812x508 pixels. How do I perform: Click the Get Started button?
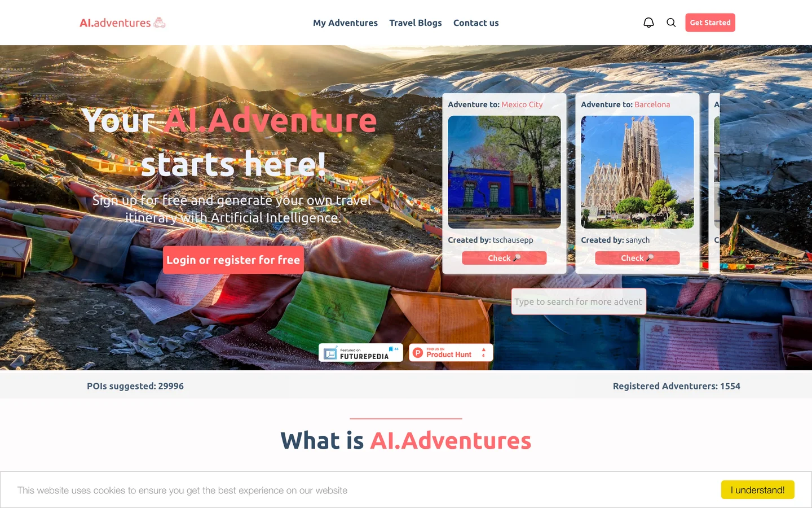(710, 23)
